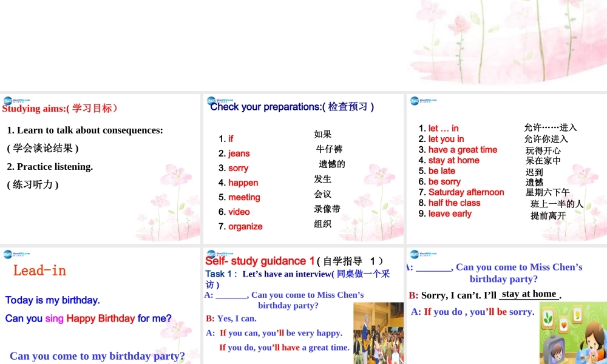Screen dimensions: 607x364
Task: Click the 'stay at home' fill-in answer
Action: tap(529, 294)
